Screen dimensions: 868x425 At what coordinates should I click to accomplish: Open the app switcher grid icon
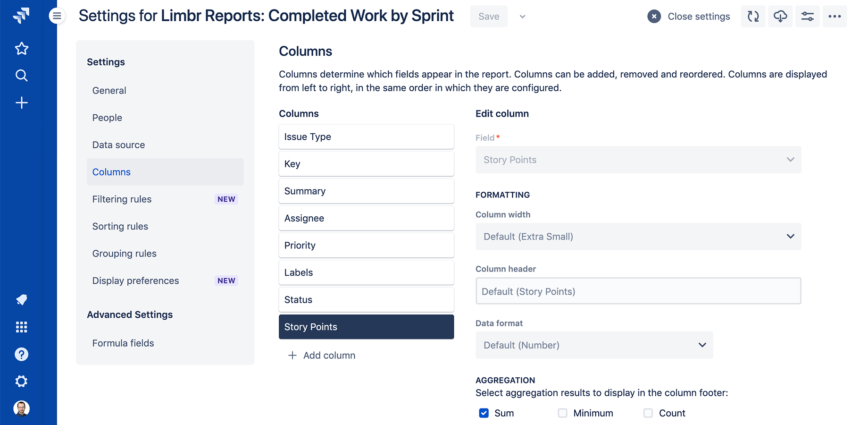click(21, 327)
